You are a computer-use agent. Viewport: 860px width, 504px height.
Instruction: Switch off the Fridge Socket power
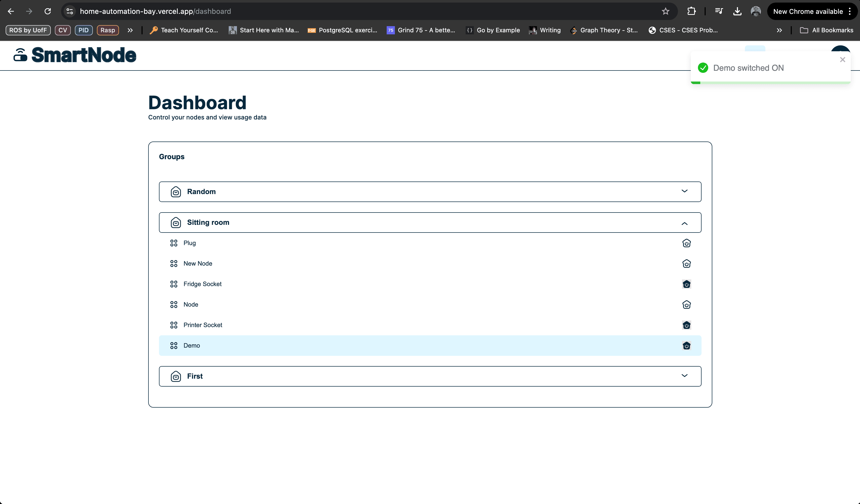pyautogui.click(x=686, y=284)
